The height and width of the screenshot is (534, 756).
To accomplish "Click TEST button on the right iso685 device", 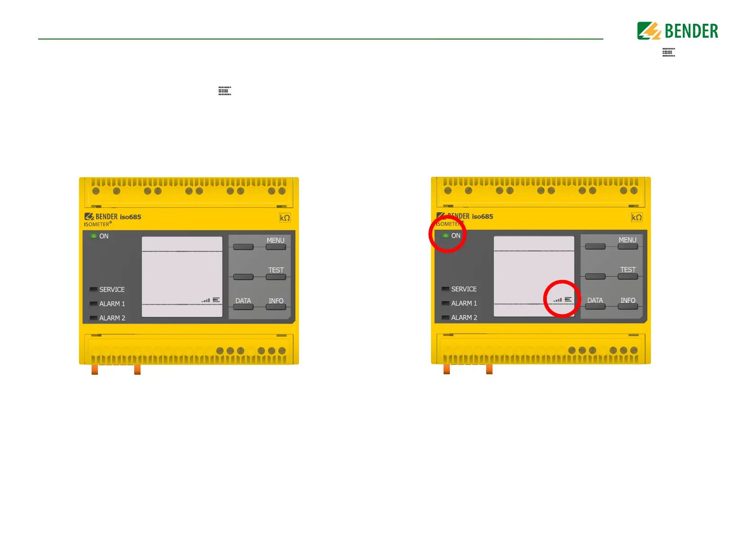I will [628, 276].
